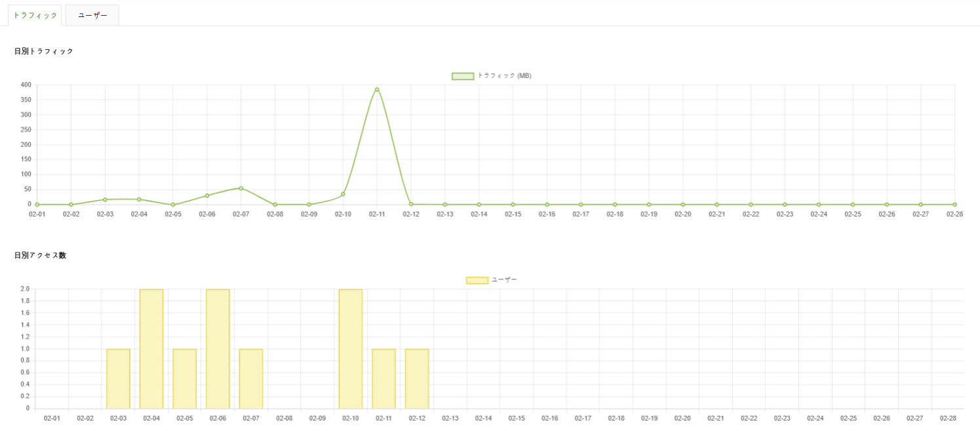Select the 02-07 data point on traffic line
Viewport: 980px width, 431px height.
241,188
